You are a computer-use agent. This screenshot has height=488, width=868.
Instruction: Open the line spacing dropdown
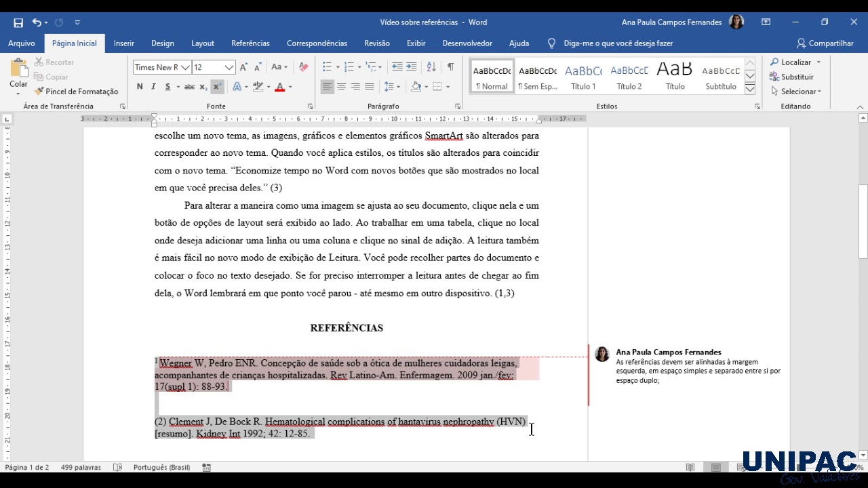(392, 87)
